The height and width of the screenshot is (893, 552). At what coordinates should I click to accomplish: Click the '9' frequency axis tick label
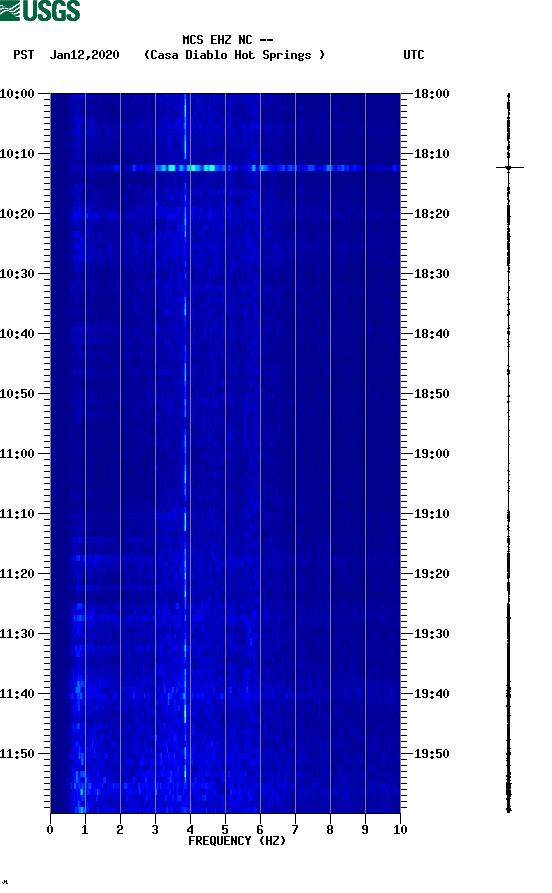point(365,830)
